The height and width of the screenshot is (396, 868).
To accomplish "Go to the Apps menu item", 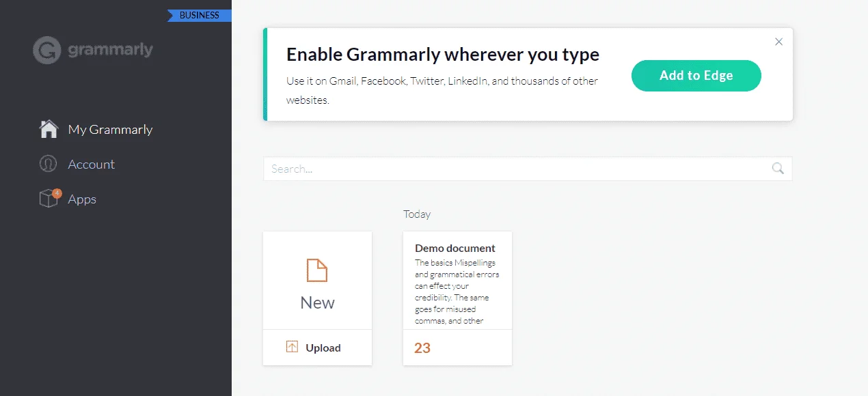I will point(82,199).
